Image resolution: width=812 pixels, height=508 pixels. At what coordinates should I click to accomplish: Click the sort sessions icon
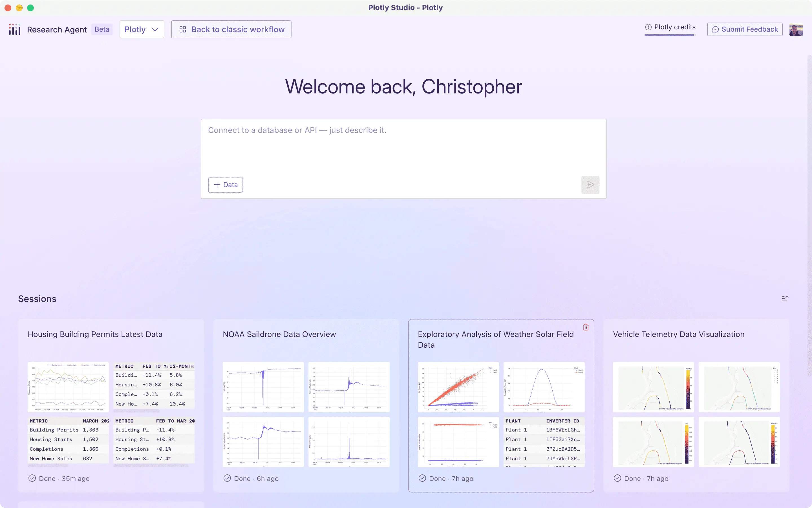[x=785, y=298]
